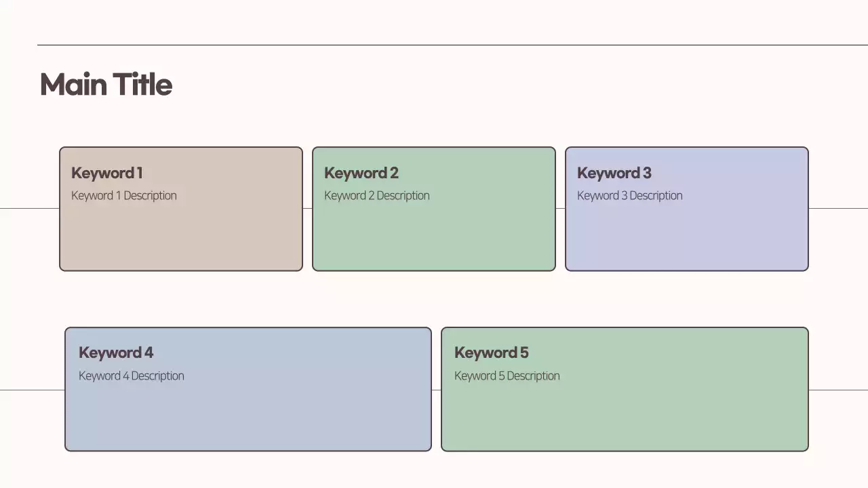
Task: Select empty area of lavender Keyword 3 card
Action: [x=686, y=237]
